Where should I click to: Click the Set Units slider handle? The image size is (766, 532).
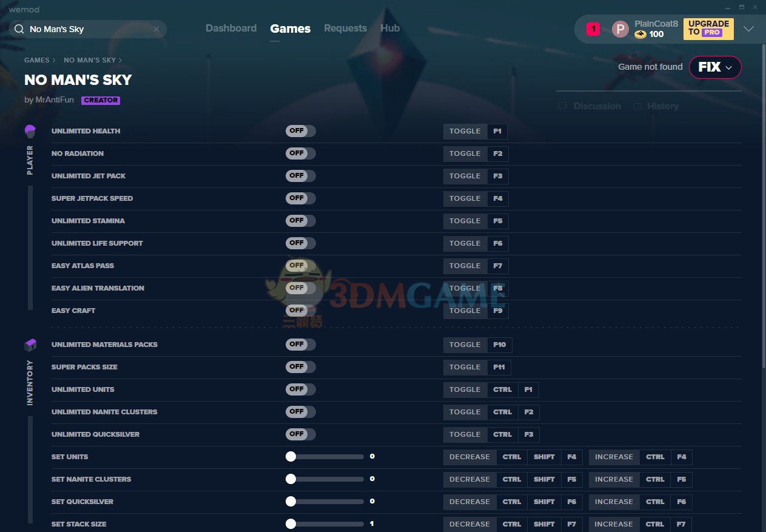[291, 457]
